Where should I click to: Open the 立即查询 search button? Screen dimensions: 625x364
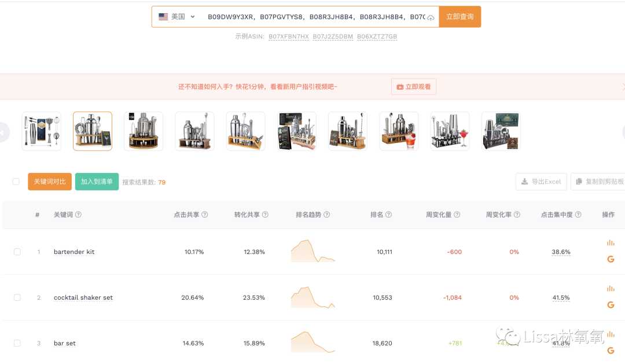coord(459,17)
